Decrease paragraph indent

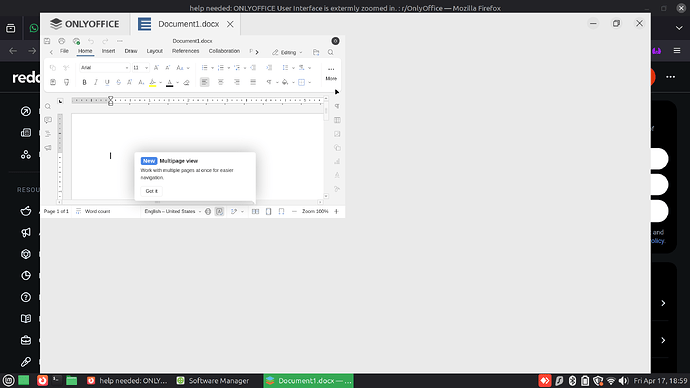[x=253, y=68]
